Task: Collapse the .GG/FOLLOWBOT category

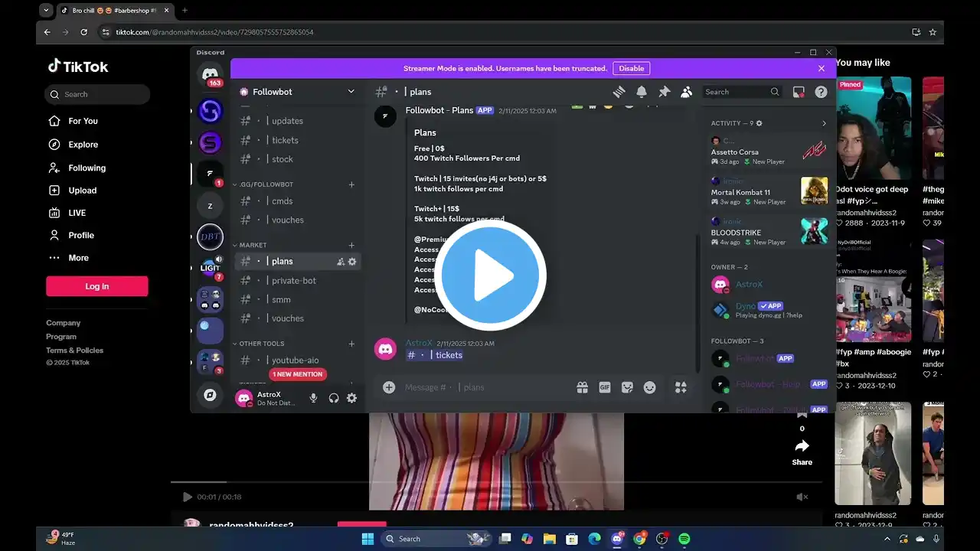Action: pos(266,184)
